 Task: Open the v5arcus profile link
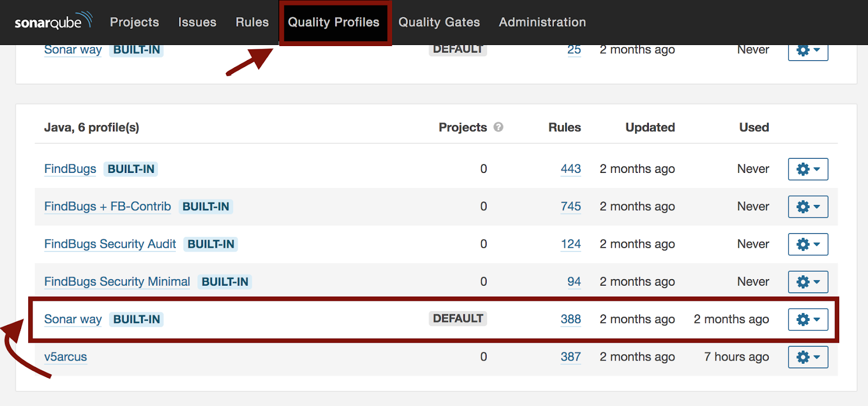(x=66, y=357)
